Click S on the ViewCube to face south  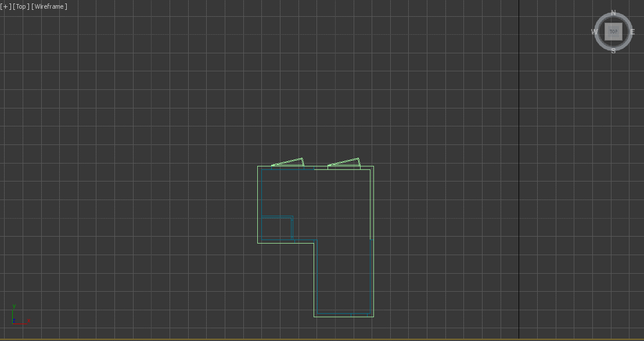613,50
